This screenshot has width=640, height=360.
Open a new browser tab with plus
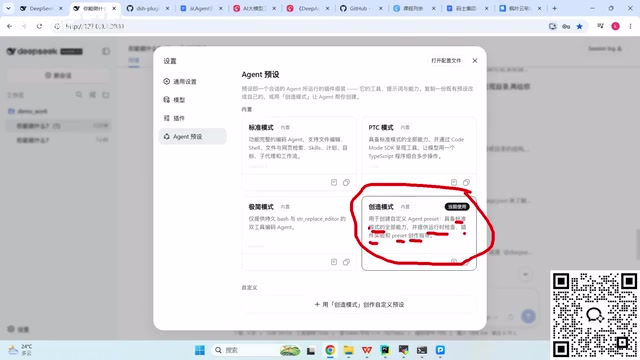coord(554,8)
